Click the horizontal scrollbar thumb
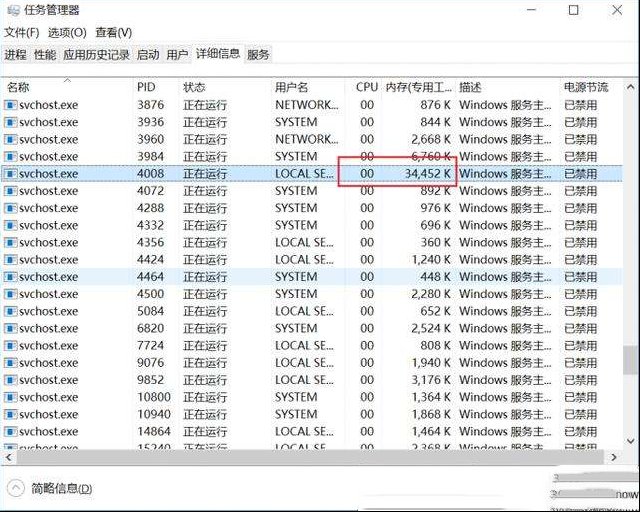Screen dimensions: 640x512 (309, 457)
